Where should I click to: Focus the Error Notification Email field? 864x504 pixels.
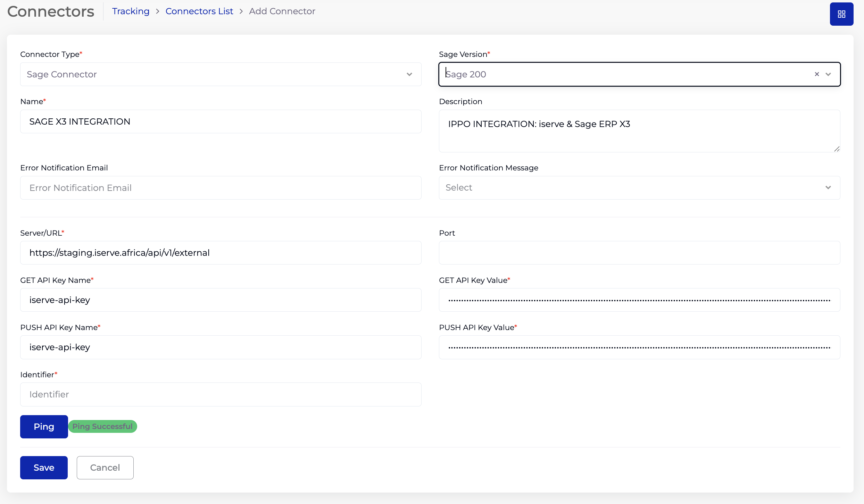[x=221, y=188]
